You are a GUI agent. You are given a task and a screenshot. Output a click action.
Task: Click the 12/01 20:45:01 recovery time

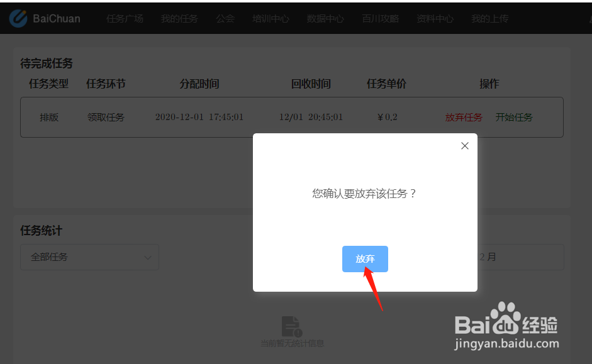click(311, 118)
